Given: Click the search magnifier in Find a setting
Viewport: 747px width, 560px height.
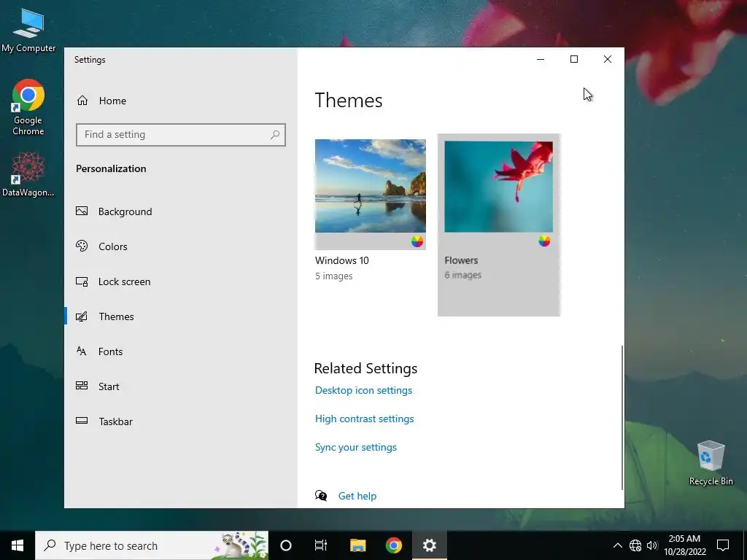Looking at the screenshot, I should pos(275,135).
